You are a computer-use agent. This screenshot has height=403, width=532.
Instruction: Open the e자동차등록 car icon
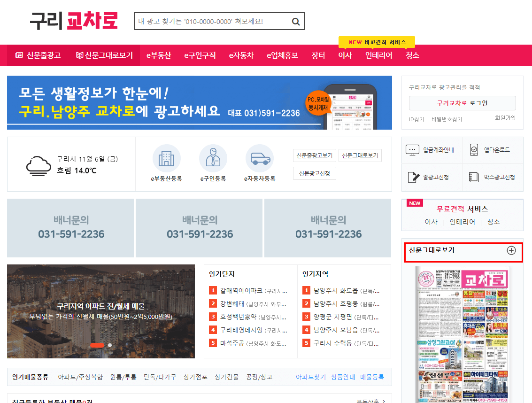(x=260, y=159)
